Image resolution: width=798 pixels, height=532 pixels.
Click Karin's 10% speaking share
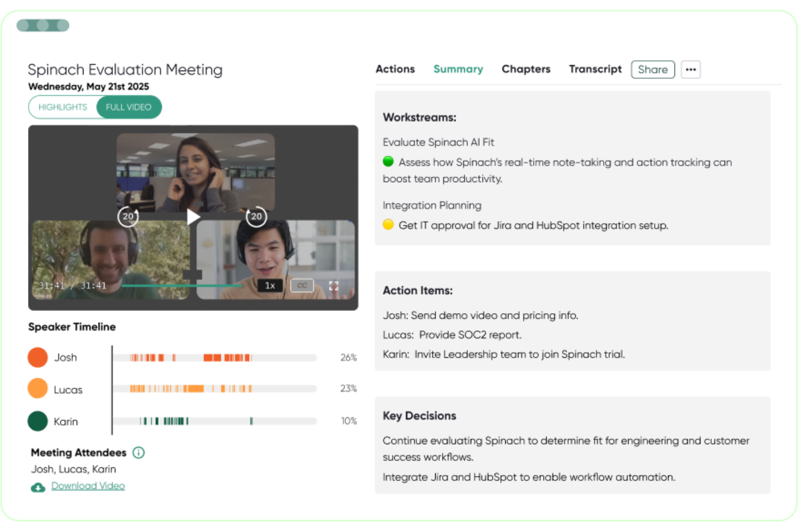point(349,421)
